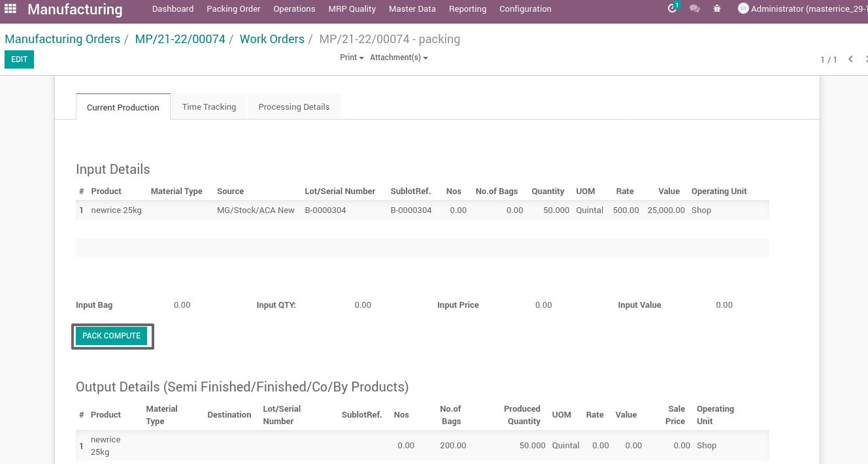Click the debug mode bug icon
868x464 pixels.
coord(717,9)
